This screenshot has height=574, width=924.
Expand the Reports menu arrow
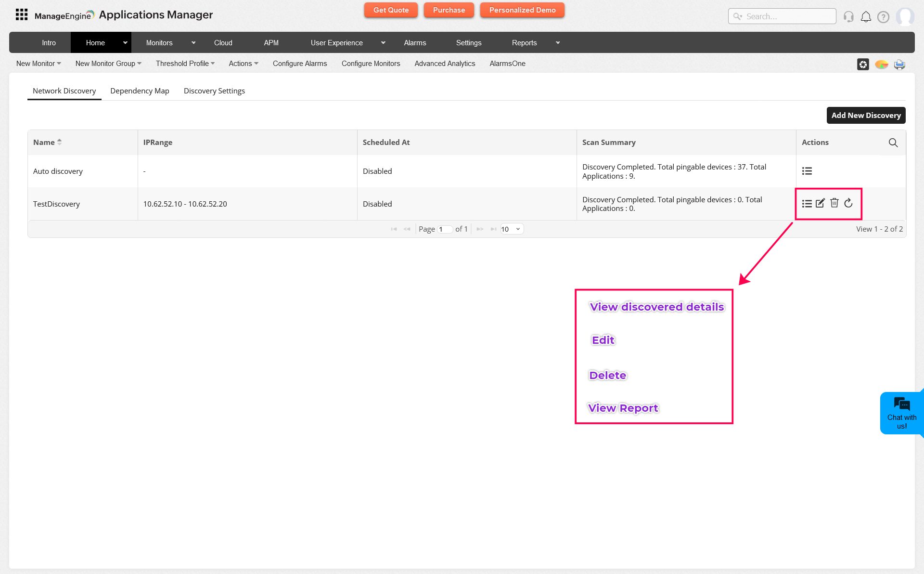coord(558,43)
